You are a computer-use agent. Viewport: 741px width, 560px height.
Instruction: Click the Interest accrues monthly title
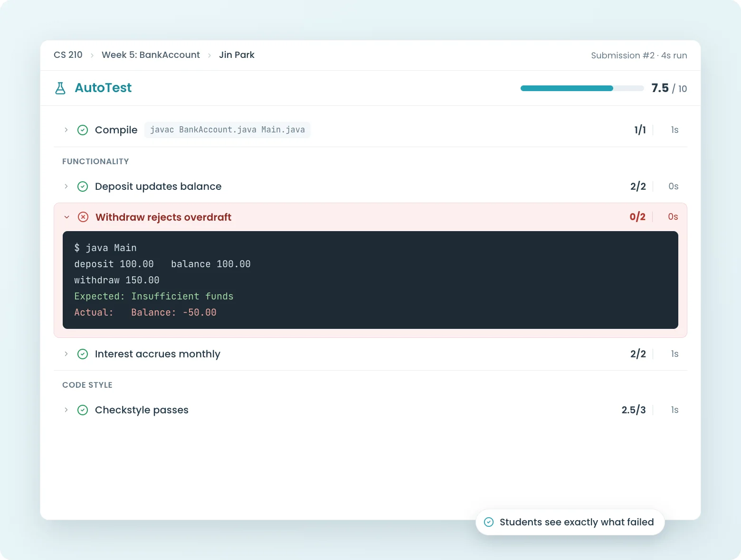158,354
